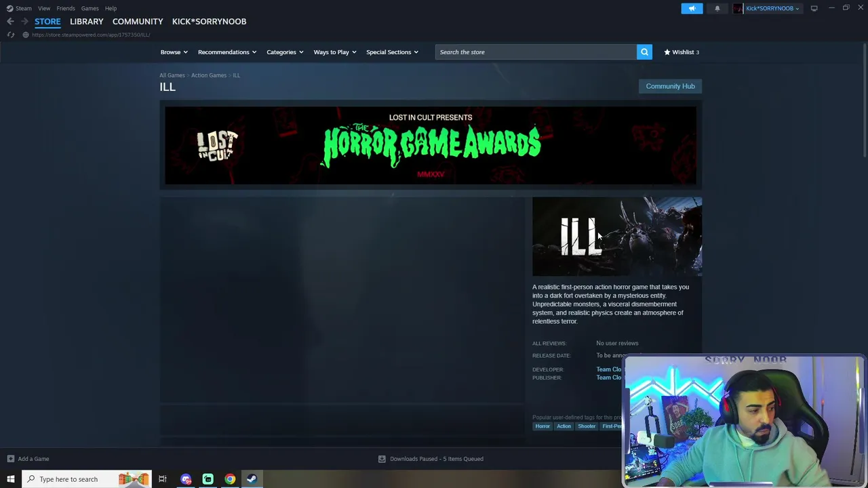Viewport: 868px width, 488px height.
Task: Open the green Streamlabs taskbar icon
Action: [208, 479]
